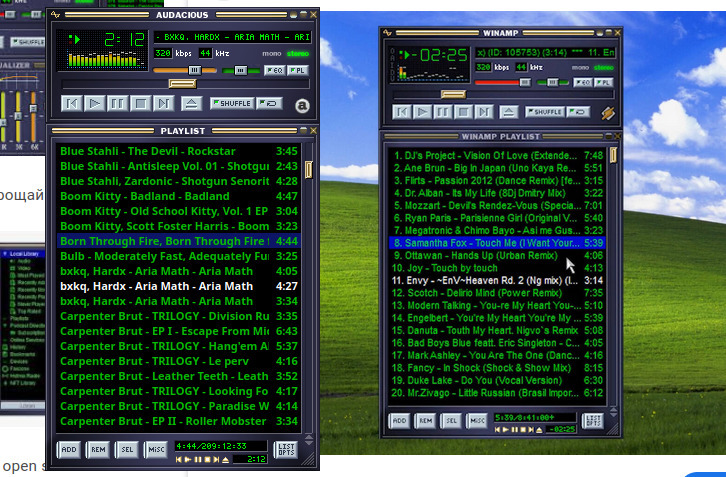This screenshot has height=477, width=726.
Task: Toggle EQ button in Audacious
Action: (275, 70)
